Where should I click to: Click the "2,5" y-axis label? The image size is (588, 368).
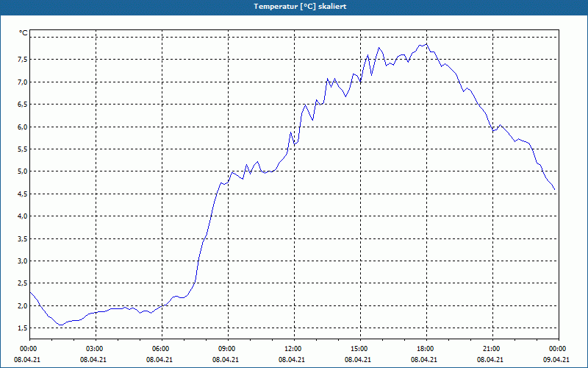[23, 283]
